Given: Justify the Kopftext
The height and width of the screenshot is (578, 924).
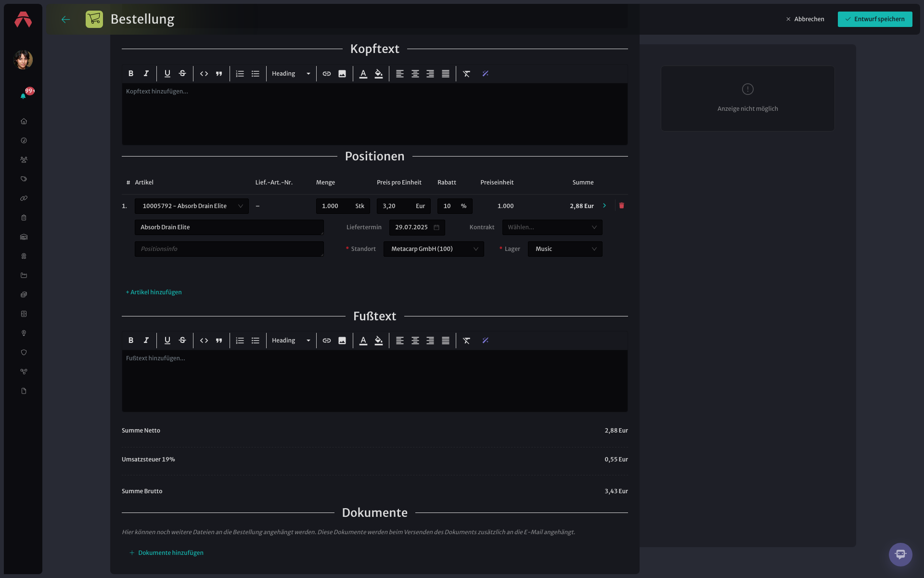Looking at the screenshot, I should [446, 74].
